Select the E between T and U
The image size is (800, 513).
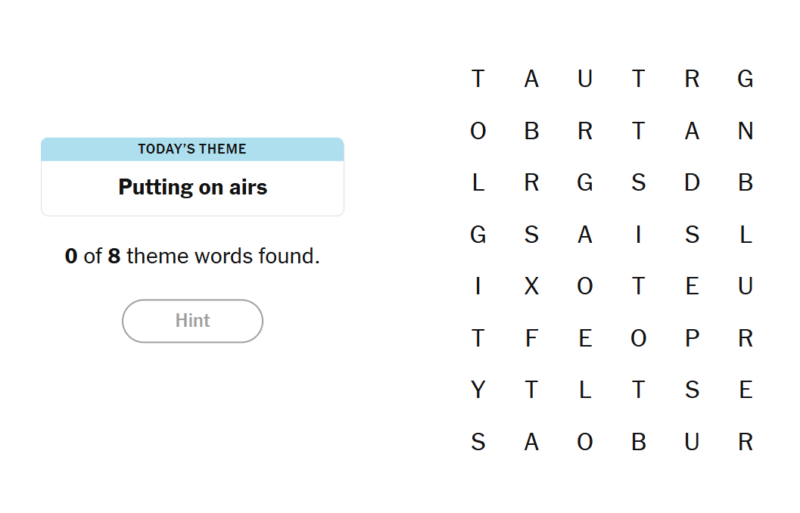coord(692,286)
